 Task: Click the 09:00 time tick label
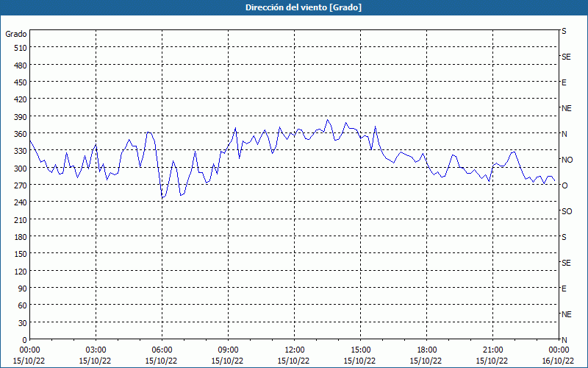(x=228, y=350)
